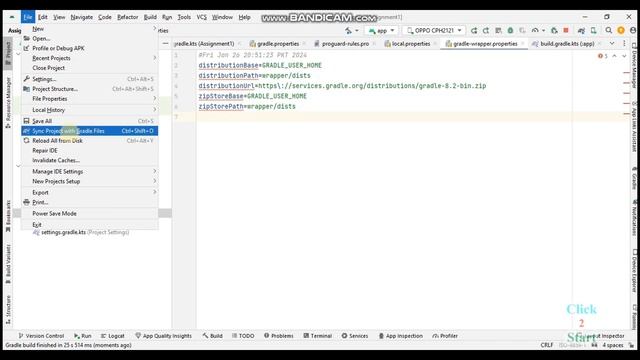Open the Settings... entry in File menu
This screenshot has width=640, height=360.
(89, 79)
